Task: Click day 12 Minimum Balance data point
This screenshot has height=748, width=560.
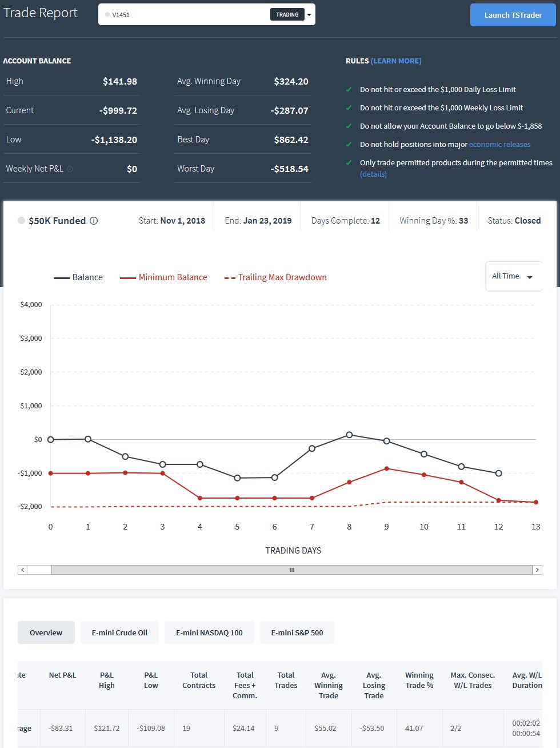Action: click(499, 500)
